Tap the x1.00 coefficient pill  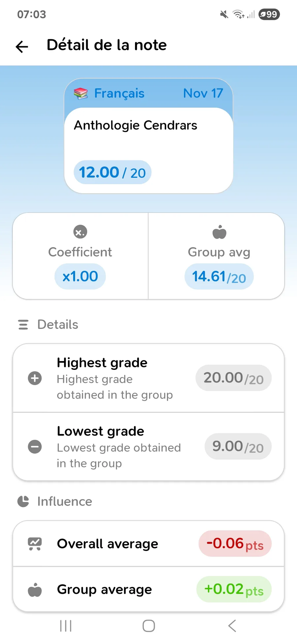tap(80, 276)
